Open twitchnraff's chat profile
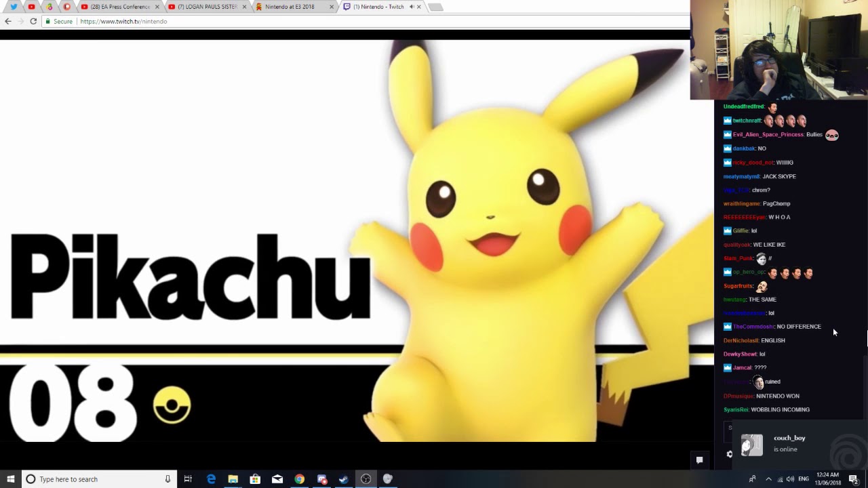The height and width of the screenshot is (488, 868). click(747, 121)
